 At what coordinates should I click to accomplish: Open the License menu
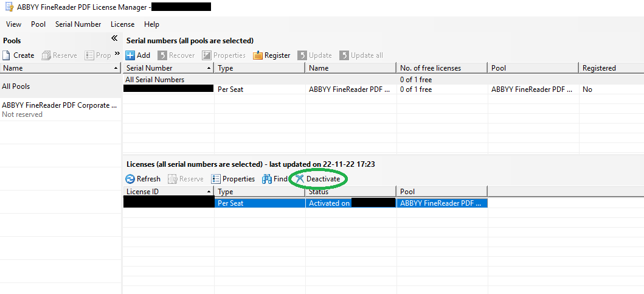coord(122,24)
